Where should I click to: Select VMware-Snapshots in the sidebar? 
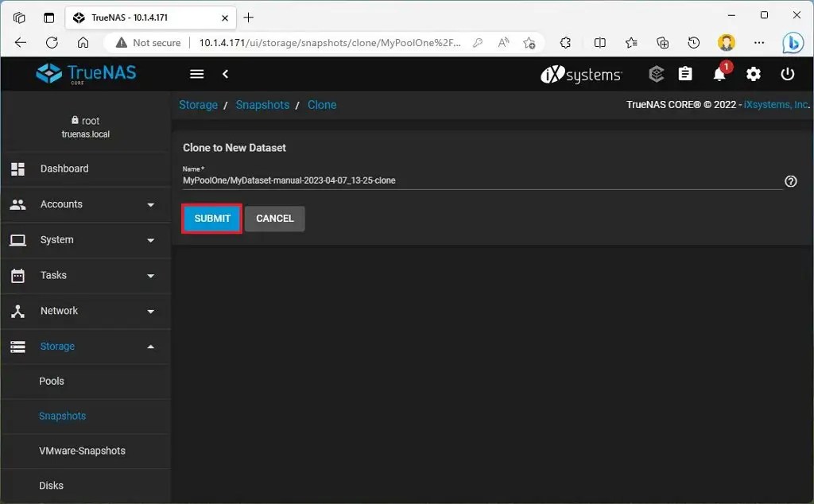[x=83, y=451]
